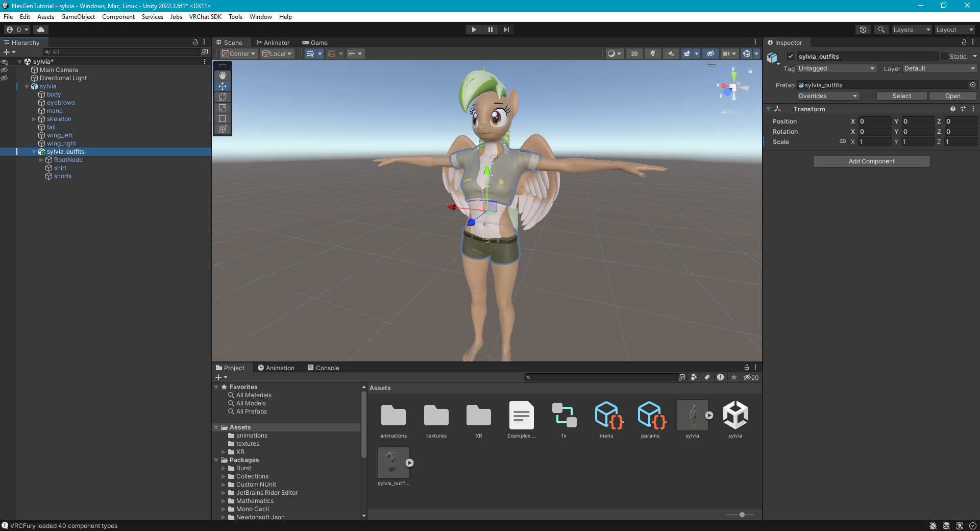Toggle grid visibility in Scene view
This screenshot has height=531, width=980.
click(310, 54)
